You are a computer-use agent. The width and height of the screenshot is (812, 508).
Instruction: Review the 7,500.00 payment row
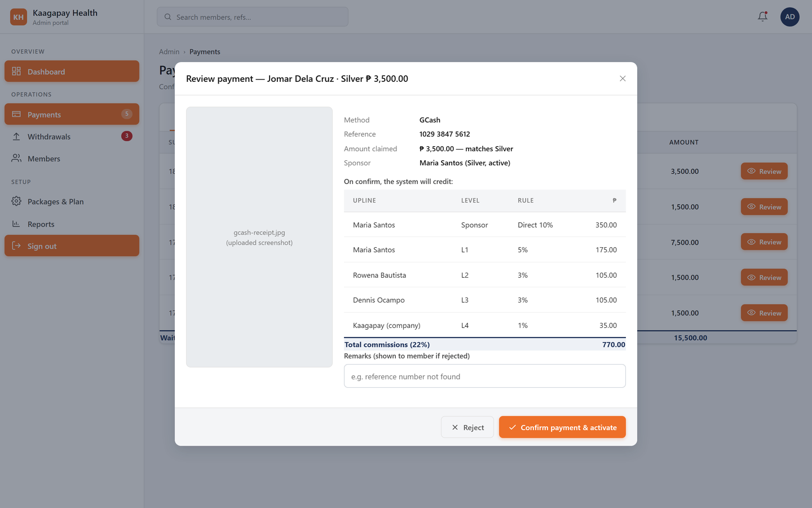(x=764, y=242)
